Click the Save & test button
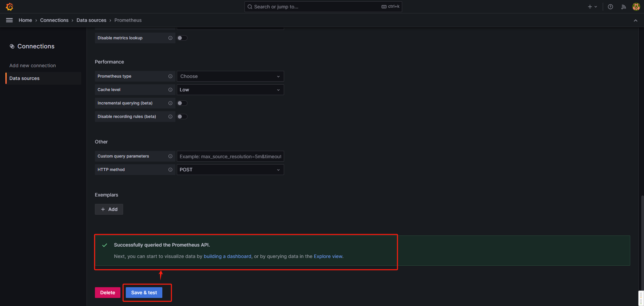 pyautogui.click(x=144, y=293)
